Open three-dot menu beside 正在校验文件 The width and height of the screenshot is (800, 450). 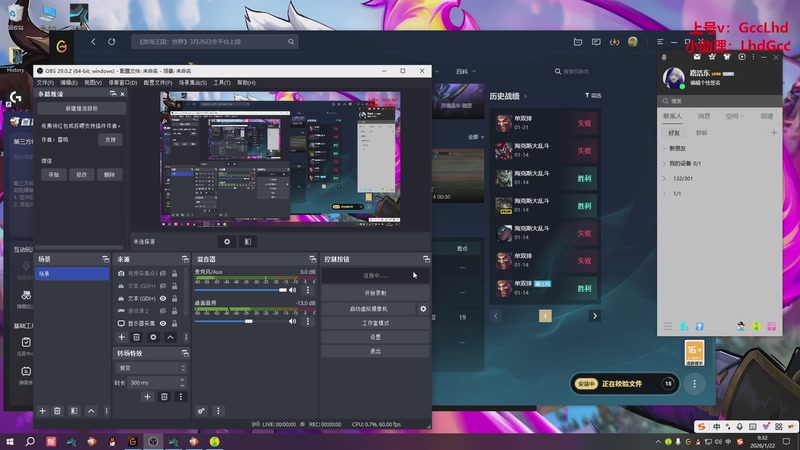(x=694, y=384)
